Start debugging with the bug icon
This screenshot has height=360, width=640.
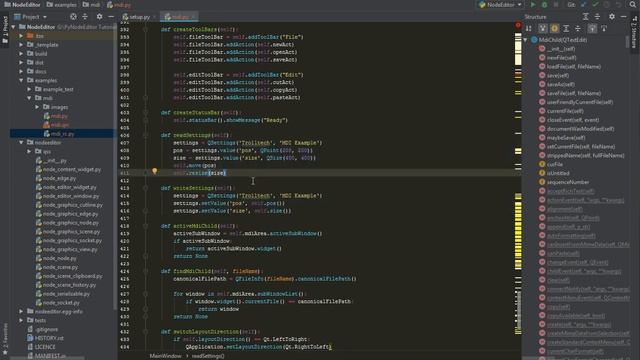(544, 5)
